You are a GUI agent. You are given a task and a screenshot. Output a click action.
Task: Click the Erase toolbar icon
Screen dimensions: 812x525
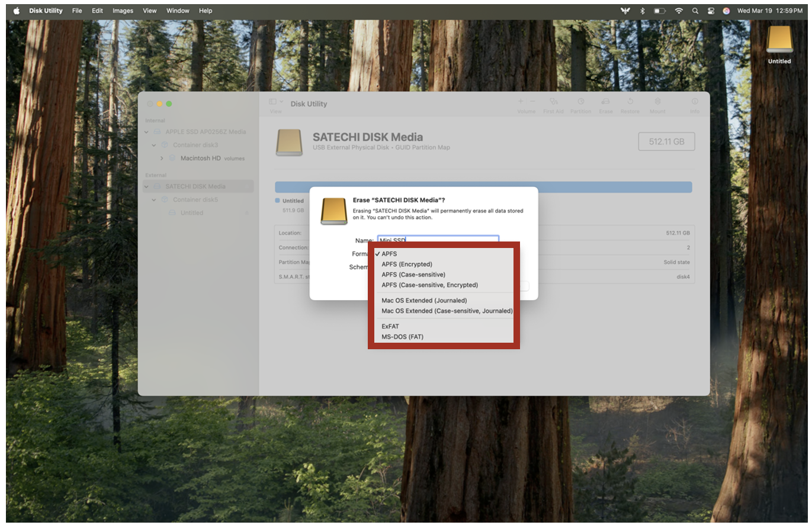click(x=605, y=102)
